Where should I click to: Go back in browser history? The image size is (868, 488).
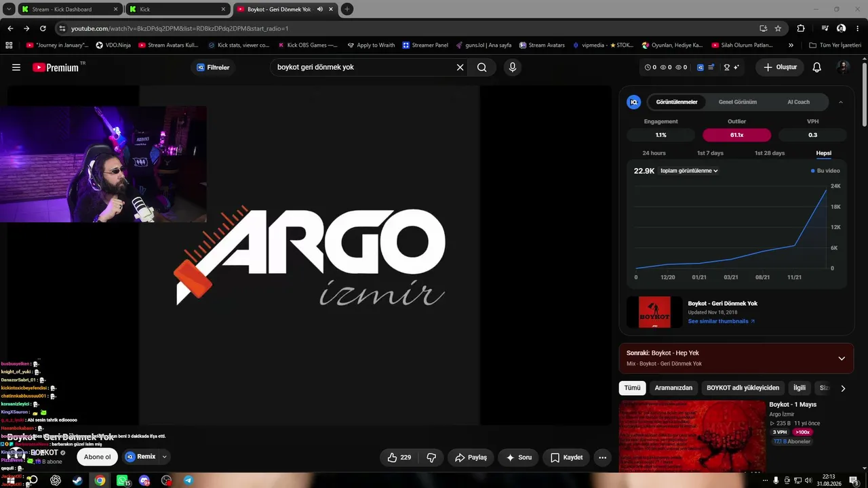(x=10, y=28)
